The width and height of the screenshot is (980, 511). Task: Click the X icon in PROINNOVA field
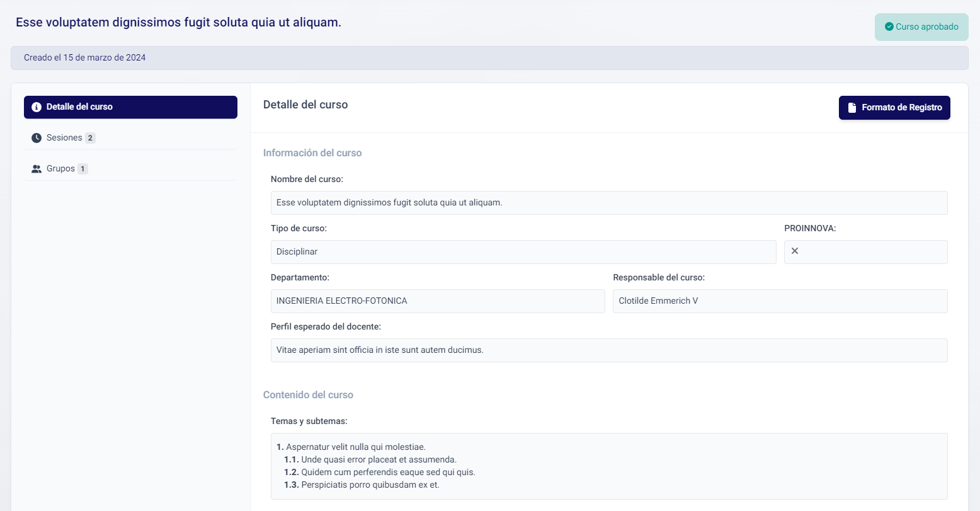tap(795, 251)
